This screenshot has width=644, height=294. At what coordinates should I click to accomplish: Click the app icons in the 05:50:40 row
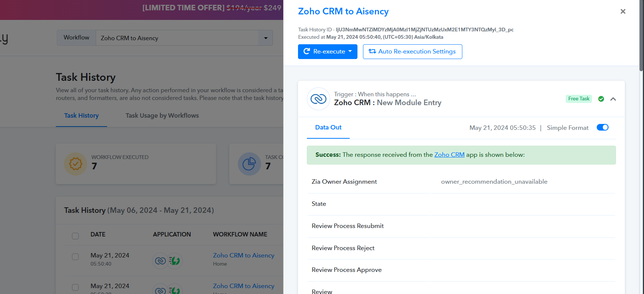(168, 261)
